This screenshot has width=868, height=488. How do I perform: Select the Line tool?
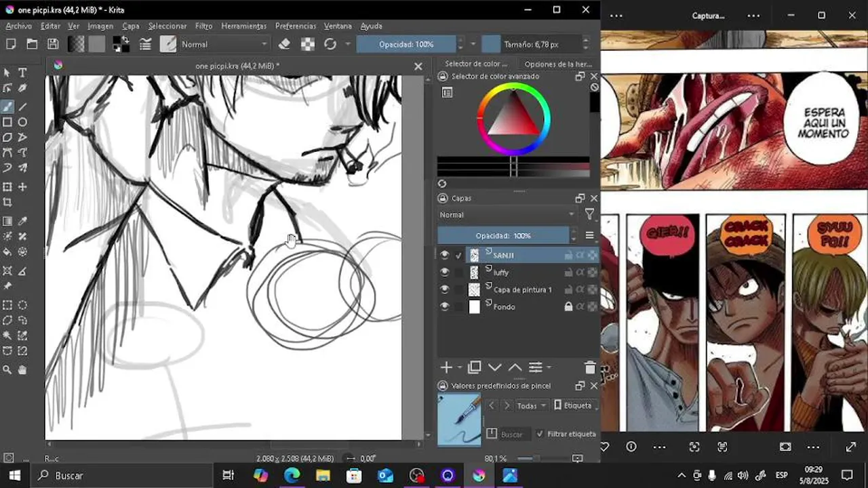click(x=22, y=106)
